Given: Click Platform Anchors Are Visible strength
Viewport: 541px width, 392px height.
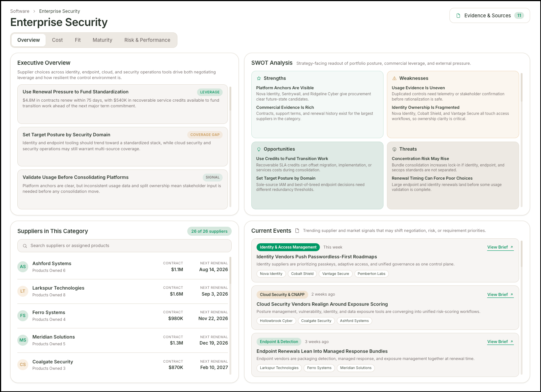Looking at the screenshot, I should [x=285, y=88].
